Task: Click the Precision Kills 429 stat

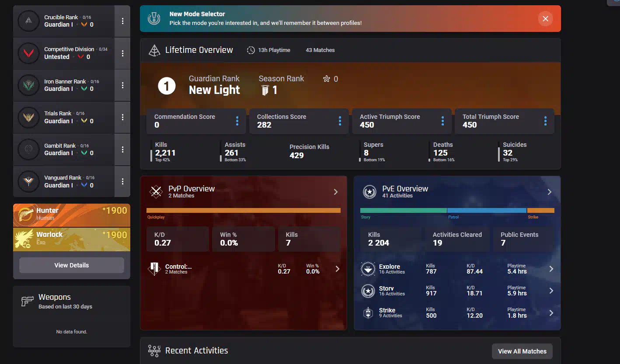Action: coord(309,151)
